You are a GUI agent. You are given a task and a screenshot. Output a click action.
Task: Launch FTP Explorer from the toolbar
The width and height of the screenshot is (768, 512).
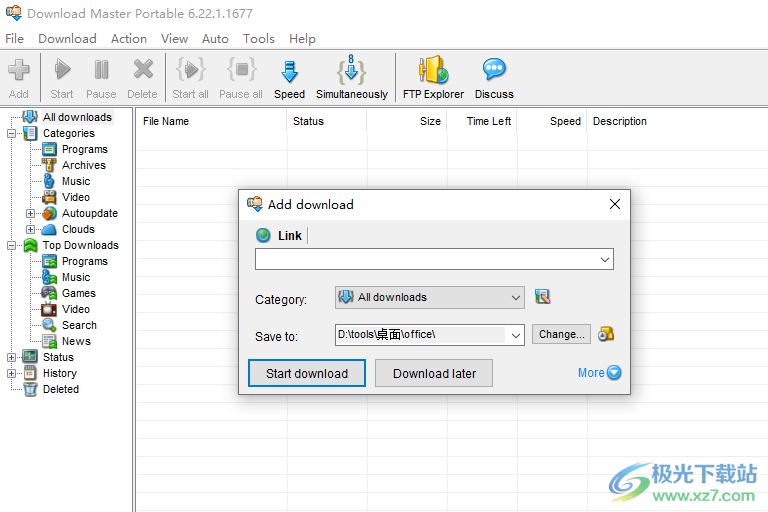pos(433,78)
